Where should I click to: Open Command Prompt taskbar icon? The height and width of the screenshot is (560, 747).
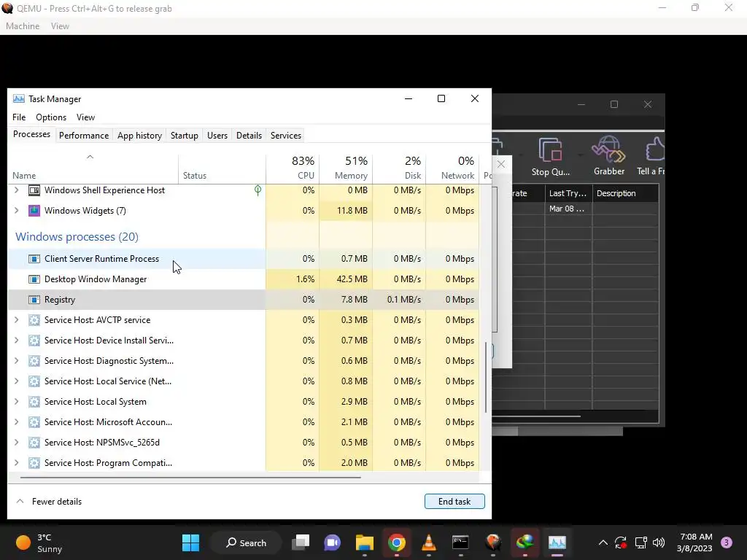[460, 542]
